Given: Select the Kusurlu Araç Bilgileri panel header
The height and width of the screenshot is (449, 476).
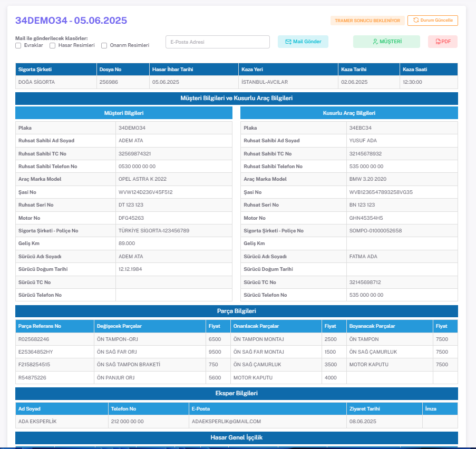Looking at the screenshot, I should [x=349, y=113].
